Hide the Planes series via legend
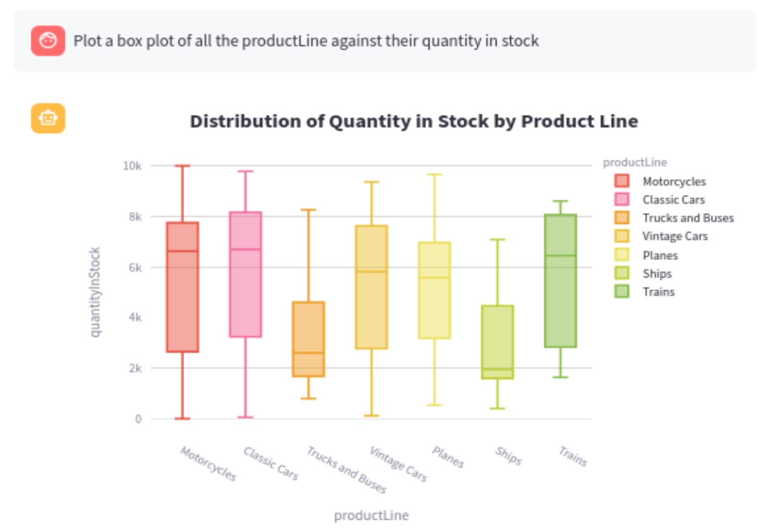This screenshot has width=776, height=532. [x=622, y=255]
